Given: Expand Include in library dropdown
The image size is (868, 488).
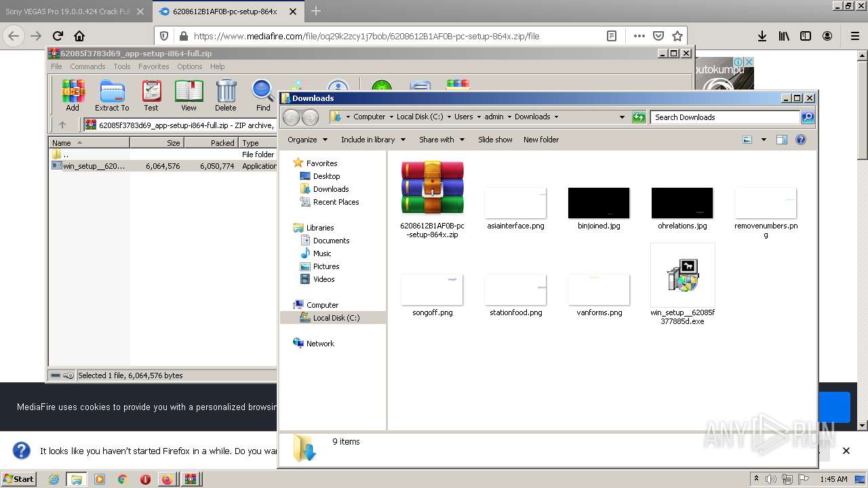Looking at the screenshot, I should click(x=373, y=140).
